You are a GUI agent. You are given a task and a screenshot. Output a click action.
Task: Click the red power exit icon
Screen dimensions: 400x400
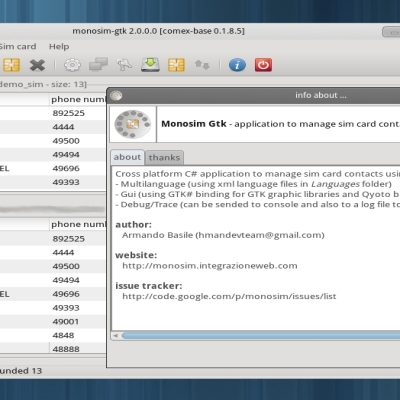(263, 65)
